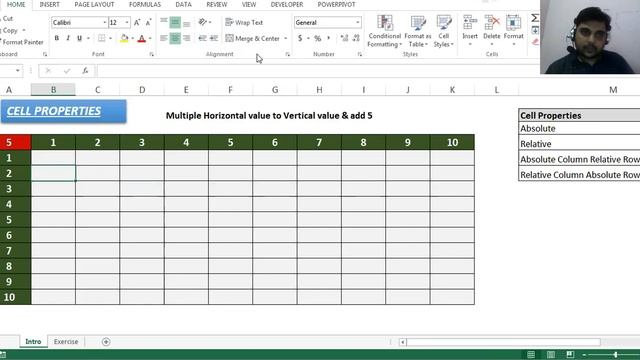Click Increase Indent icon

(x=214, y=38)
